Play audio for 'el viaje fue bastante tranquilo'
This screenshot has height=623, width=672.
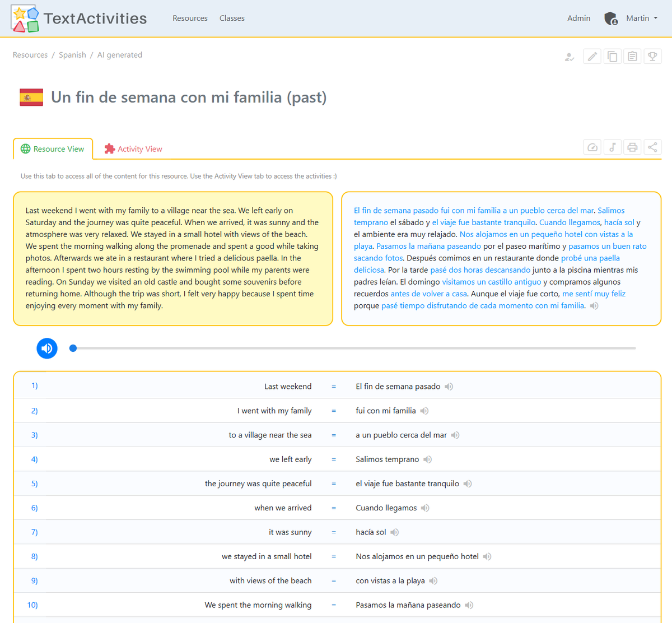click(468, 483)
